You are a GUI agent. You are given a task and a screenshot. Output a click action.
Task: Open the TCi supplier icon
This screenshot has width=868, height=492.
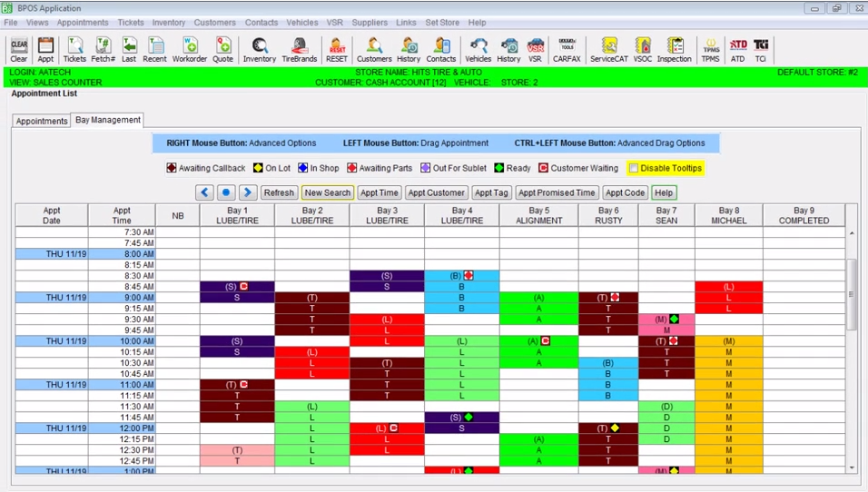pyautogui.click(x=761, y=50)
